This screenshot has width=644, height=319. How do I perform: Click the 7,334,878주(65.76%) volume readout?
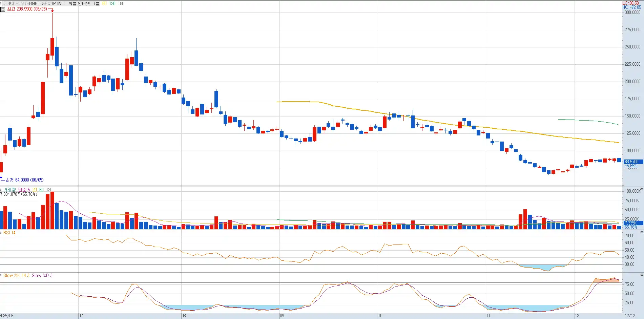click(x=19, y=194)
